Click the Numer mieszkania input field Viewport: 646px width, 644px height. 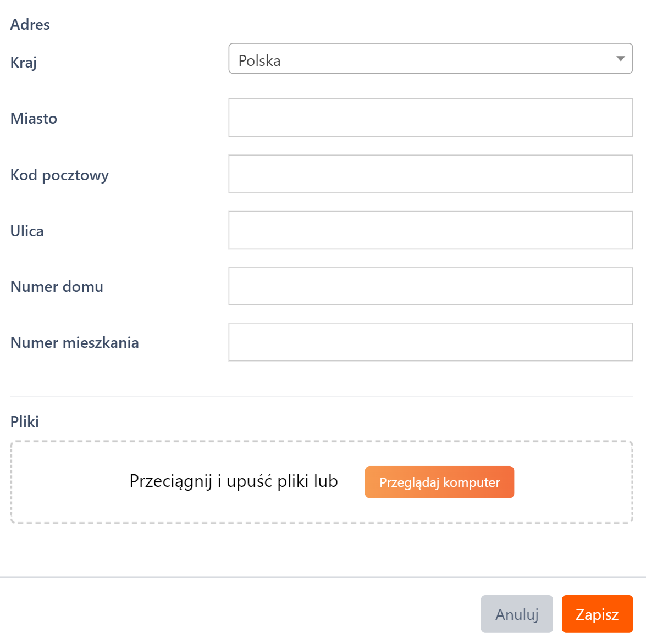430,342
